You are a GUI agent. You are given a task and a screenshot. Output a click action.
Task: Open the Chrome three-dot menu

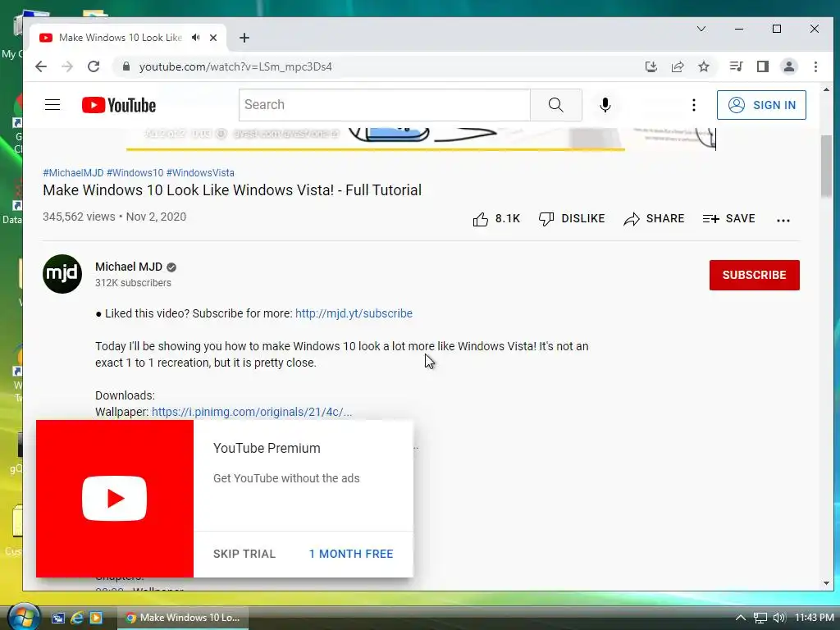click(x=815, y=66)
